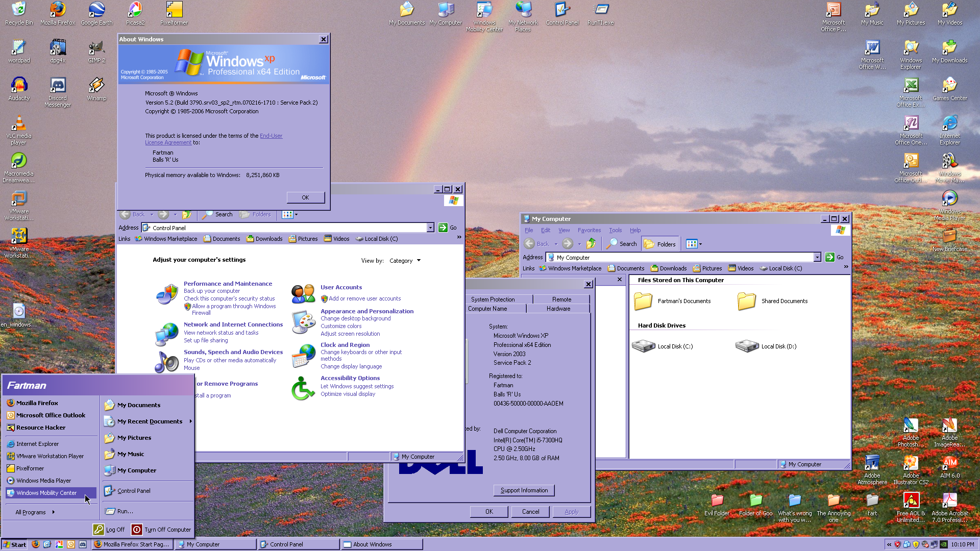Click Go button in My Computer
This screenshot has height=551, width=980.
[835, 258]
